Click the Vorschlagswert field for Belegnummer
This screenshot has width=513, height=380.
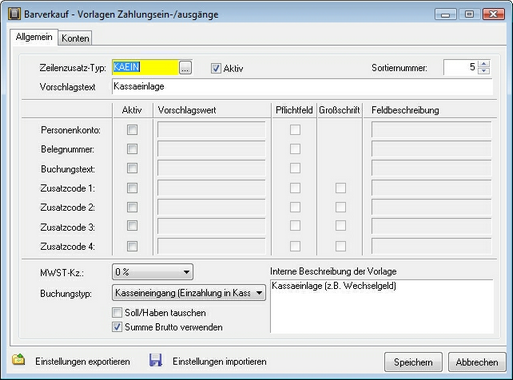point(211,149)
